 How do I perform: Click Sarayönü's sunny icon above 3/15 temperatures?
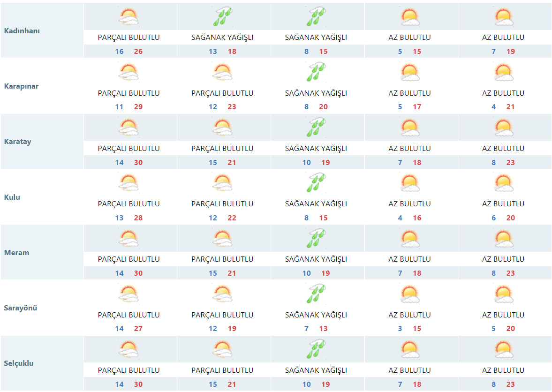(x=409, y=294)
